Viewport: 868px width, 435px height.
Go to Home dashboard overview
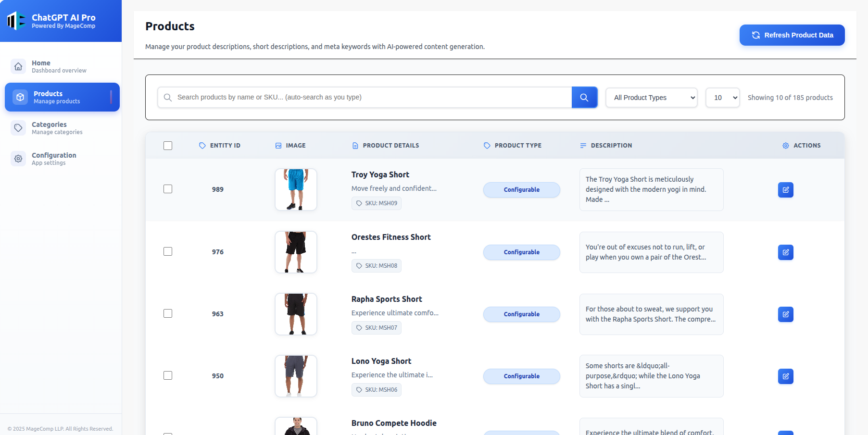click(59, 66)
